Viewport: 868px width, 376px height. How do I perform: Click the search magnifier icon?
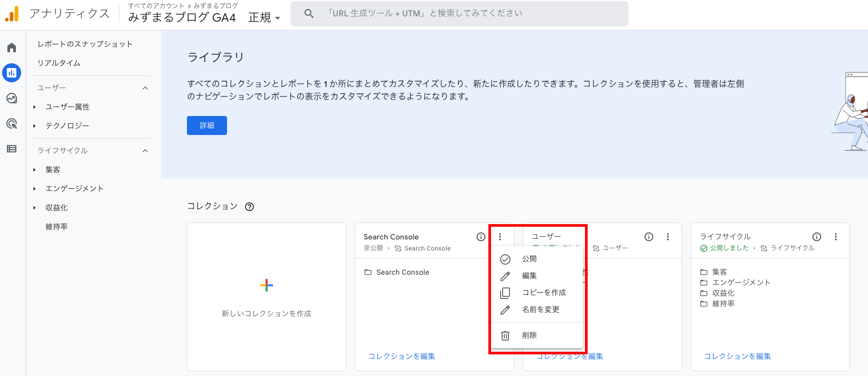309,14
